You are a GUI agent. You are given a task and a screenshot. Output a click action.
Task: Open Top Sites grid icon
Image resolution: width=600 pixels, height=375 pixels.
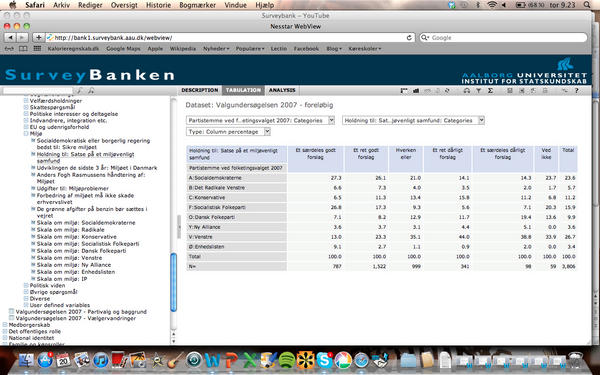pyautogui.click(x=37, y=49)
